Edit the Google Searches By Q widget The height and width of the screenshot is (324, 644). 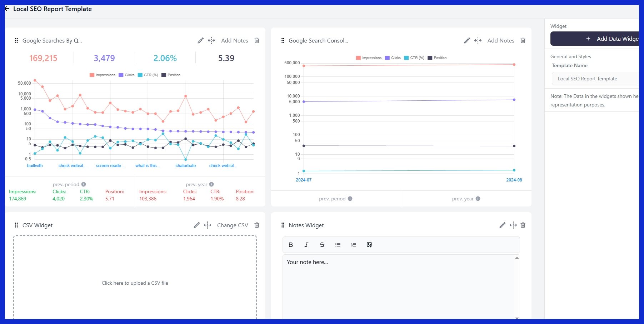200,40
